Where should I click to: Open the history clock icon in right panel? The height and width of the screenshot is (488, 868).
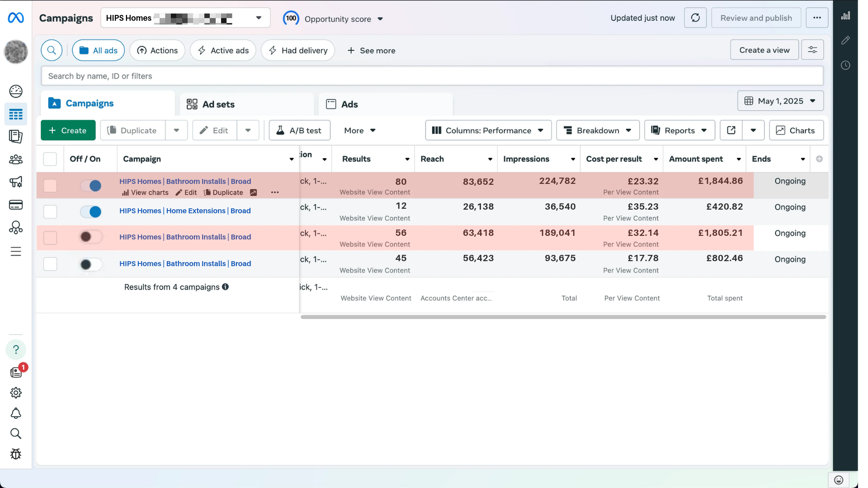coord(845,66)
